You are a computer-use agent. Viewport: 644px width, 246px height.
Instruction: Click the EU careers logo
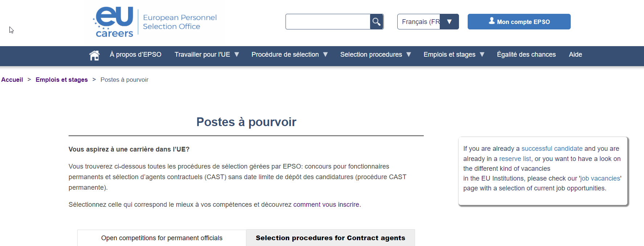(x=114, y=22)
